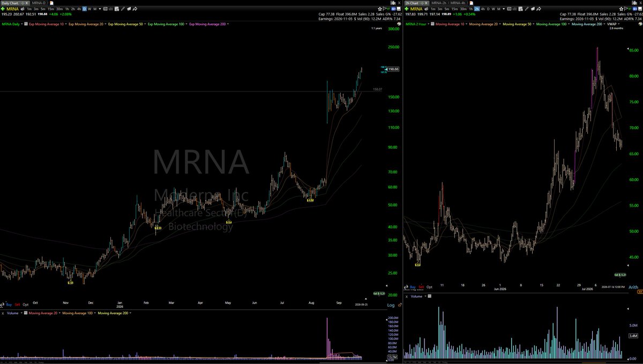Viewport: 643px width, 364px height.
Task: Click layout icon at window top-right corner
Action: pos(634,3)
